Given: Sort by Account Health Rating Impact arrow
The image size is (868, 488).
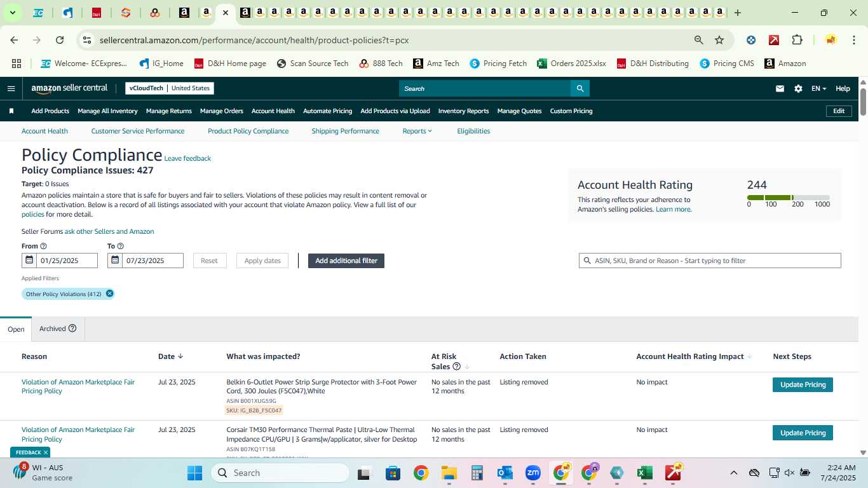Looking at the screenshot, I should pyautogui.click(x=749, y=356).
